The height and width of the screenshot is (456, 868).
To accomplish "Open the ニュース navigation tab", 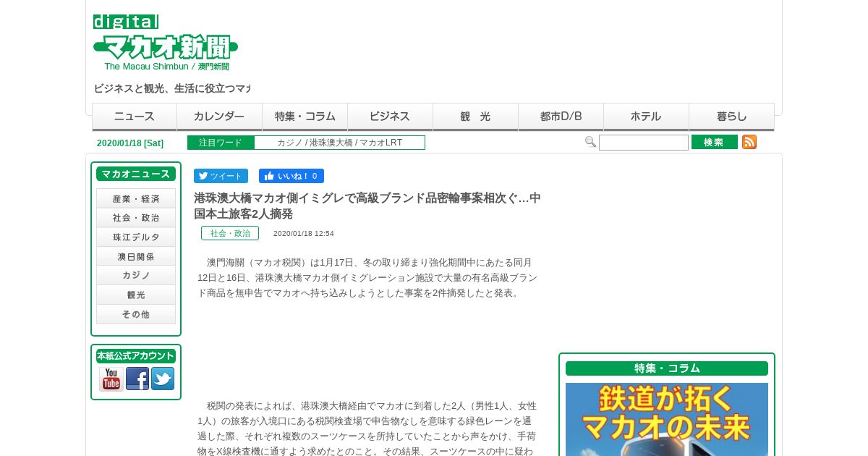I will (135, 117).
